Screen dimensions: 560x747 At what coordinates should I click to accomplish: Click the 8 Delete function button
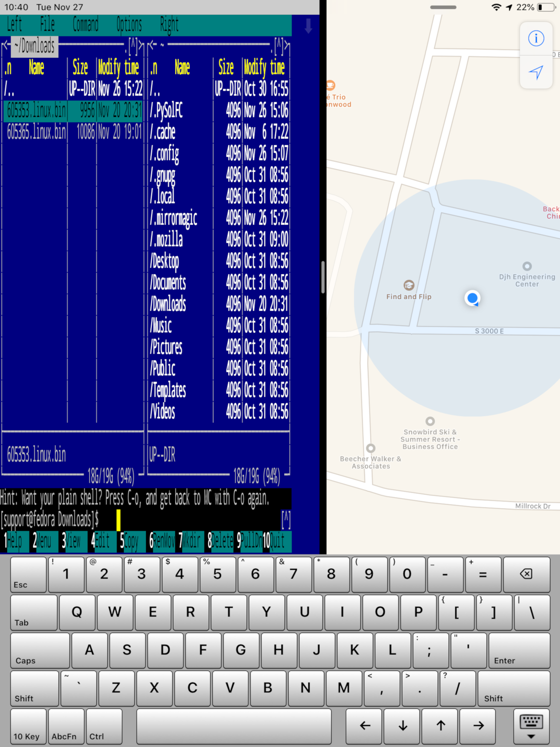[220, 542]
